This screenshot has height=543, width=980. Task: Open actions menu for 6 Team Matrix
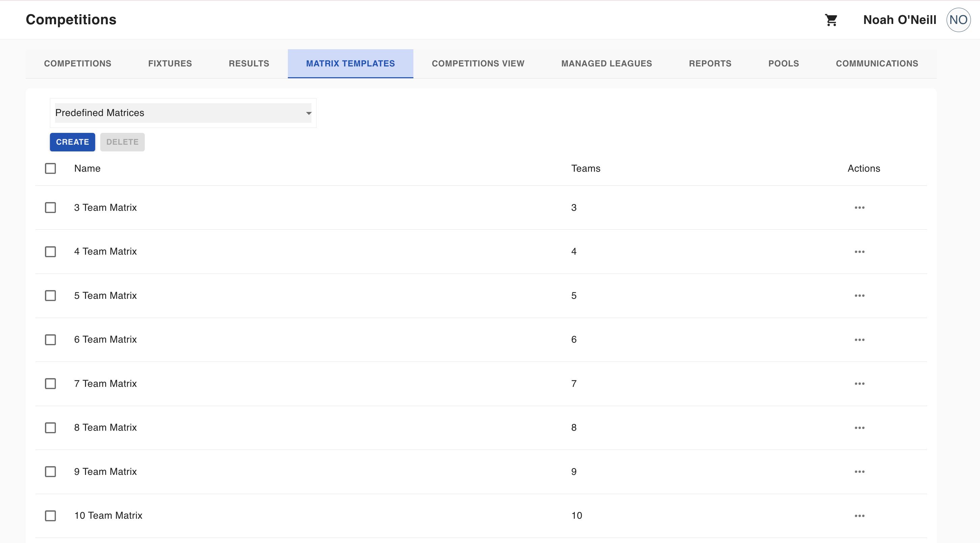860,340
